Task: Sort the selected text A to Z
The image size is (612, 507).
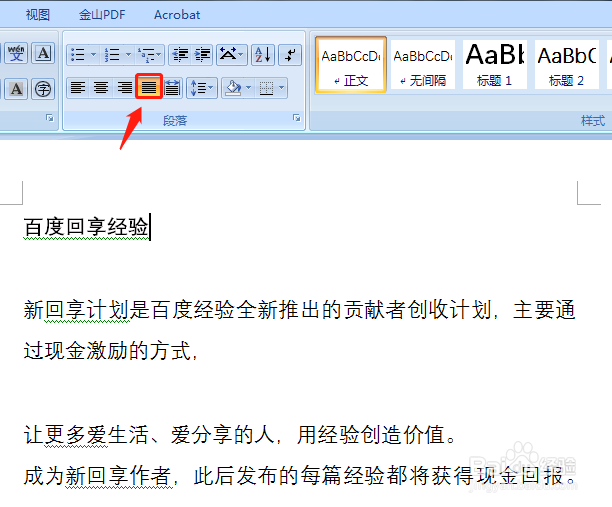Action: [x=263, y=54]
